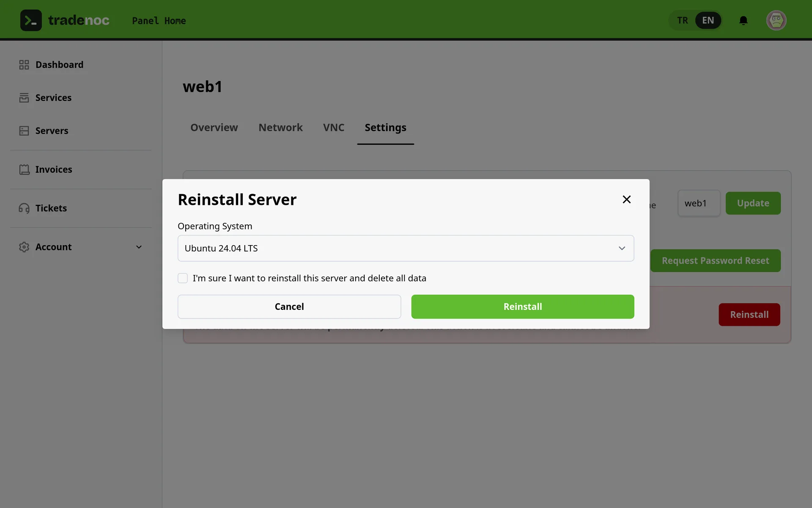812x508 pixels.
Task: Switch to the Network tab
Action: (280, 127)
